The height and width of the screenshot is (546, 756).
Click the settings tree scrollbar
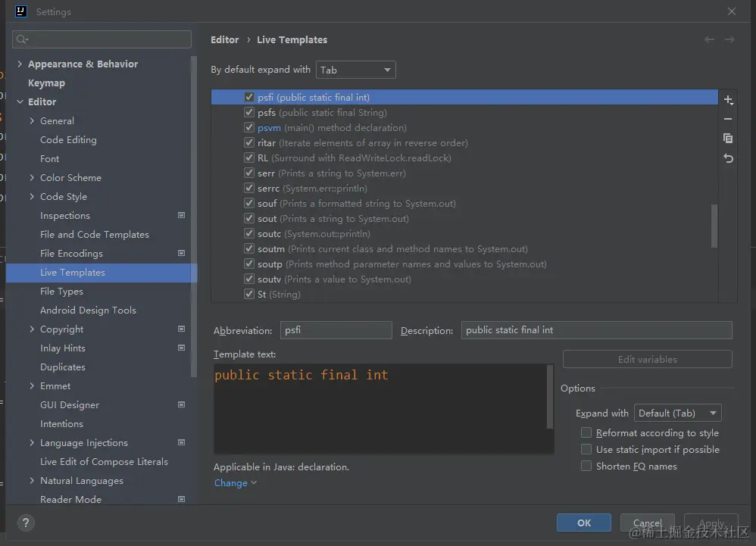194,217
